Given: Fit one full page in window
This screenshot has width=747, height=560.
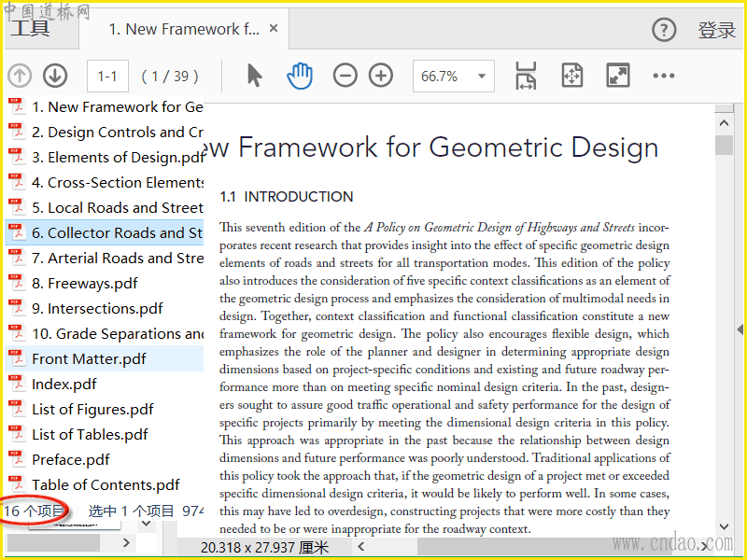Looking at the screenshot, I should point(571,77).
